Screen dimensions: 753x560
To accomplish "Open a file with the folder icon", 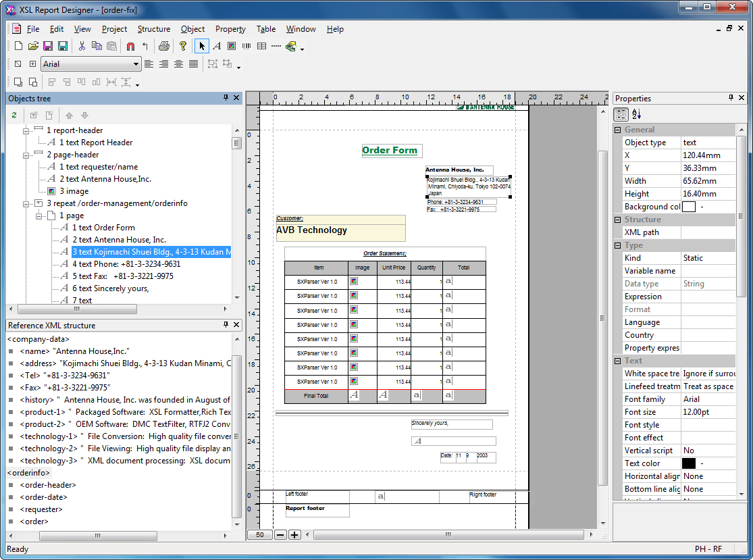I will pos(33,46).
